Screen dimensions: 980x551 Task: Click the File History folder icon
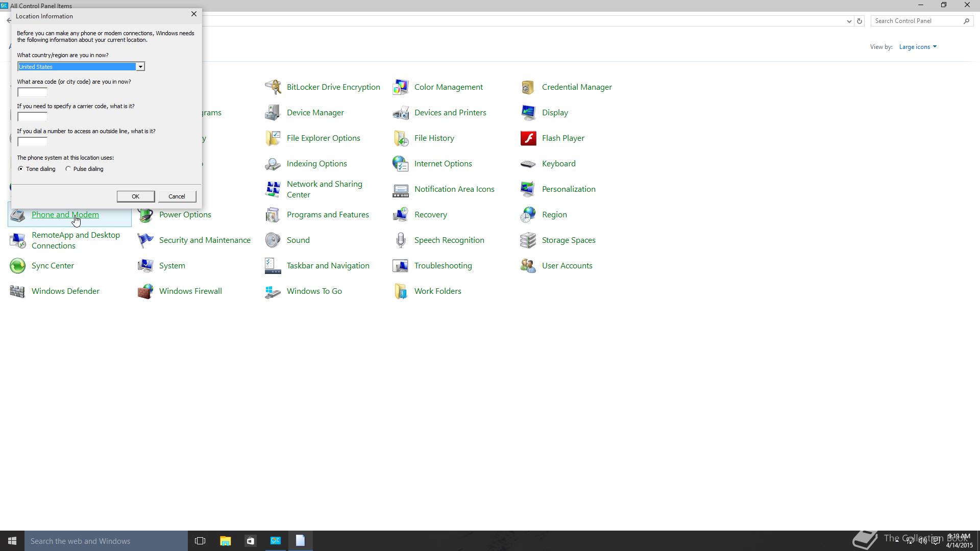coord(401,138)
